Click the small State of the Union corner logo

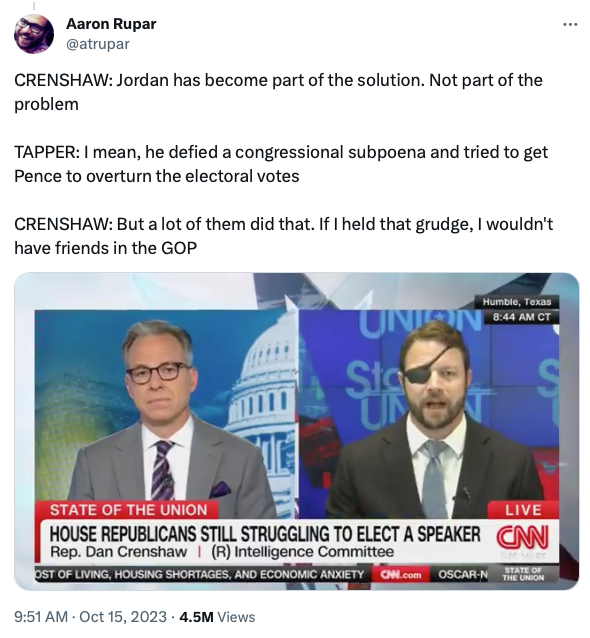click(523, 574)
